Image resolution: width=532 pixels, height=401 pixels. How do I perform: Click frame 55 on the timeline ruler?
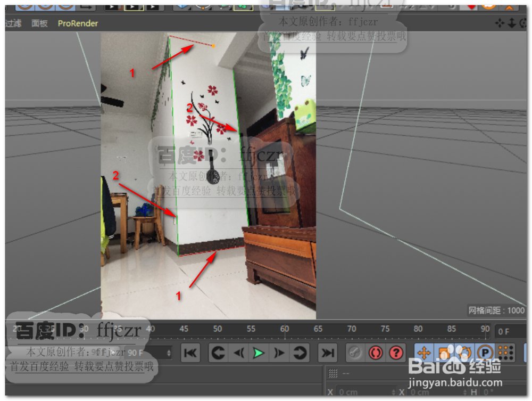coord(251,329)
